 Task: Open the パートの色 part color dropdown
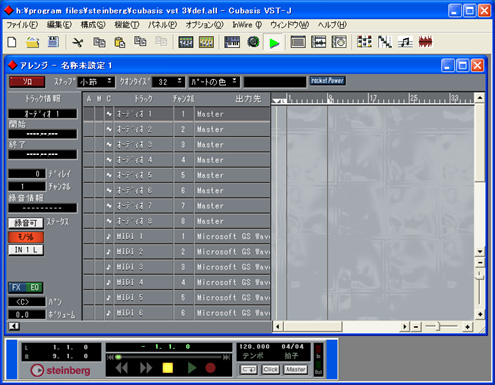click(214, 82)
